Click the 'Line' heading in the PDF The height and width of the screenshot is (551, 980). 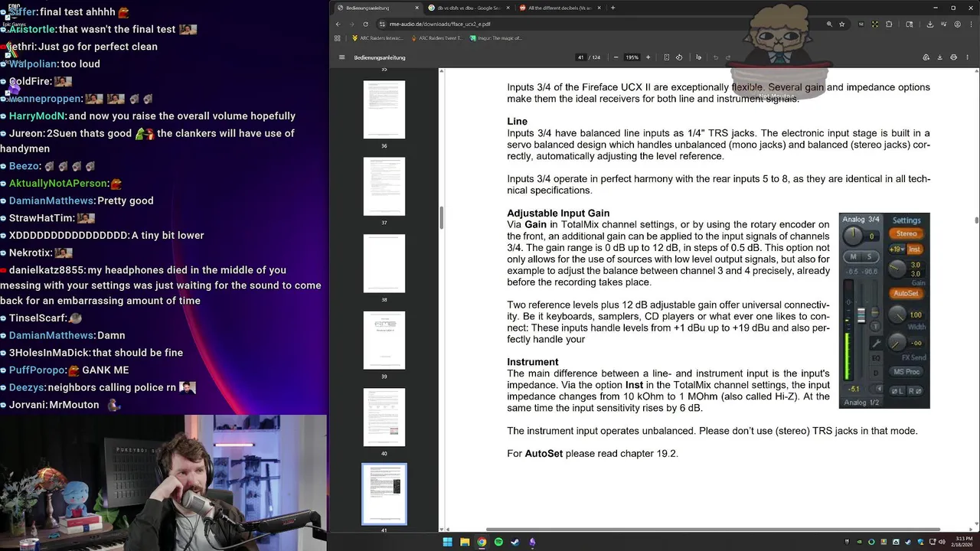(x=517, y=122)
